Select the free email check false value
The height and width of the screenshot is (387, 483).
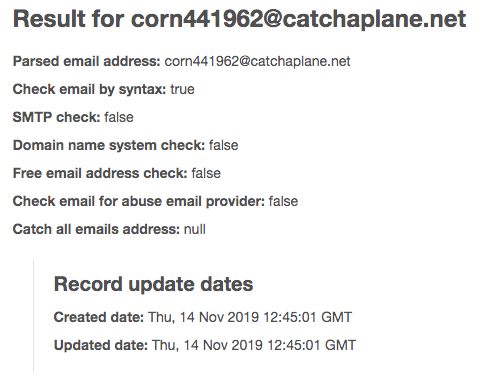click(x=206, y=173)
